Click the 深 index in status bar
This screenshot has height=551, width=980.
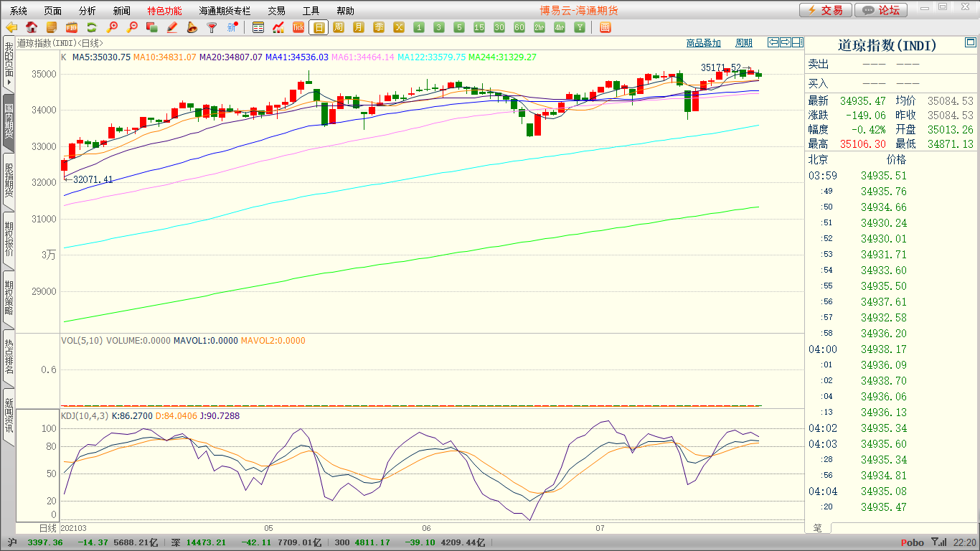click(x=176, y=543)
